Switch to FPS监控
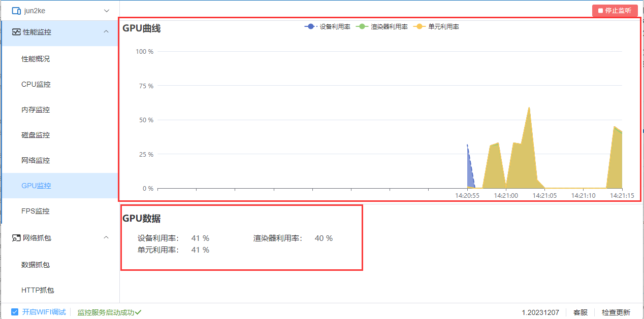Image resolution: width=644 pixels, height=319 pixels. [x=37, y=211]
